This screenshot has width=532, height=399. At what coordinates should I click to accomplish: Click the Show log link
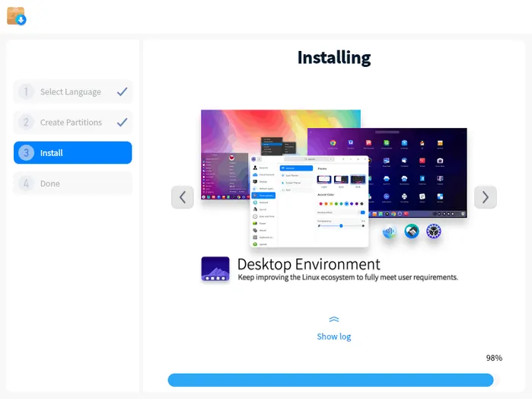334,337
